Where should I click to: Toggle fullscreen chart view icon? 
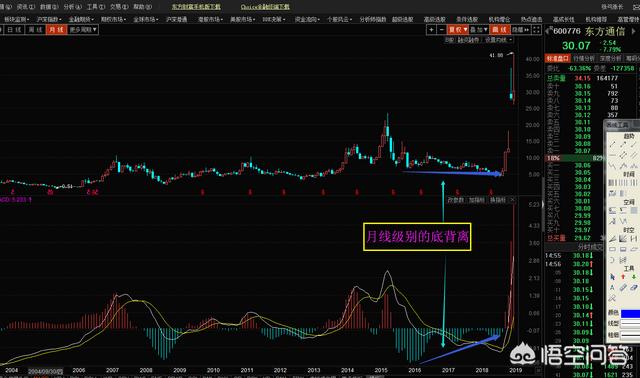536,29
